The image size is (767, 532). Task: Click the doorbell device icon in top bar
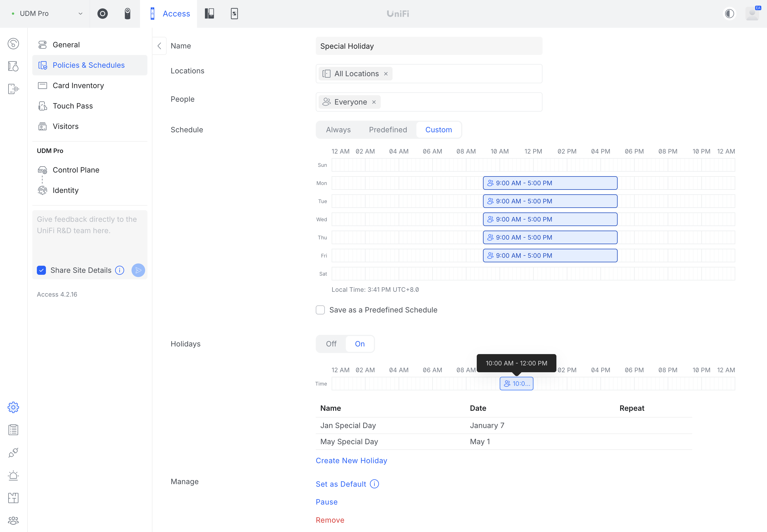coord(127,14)
